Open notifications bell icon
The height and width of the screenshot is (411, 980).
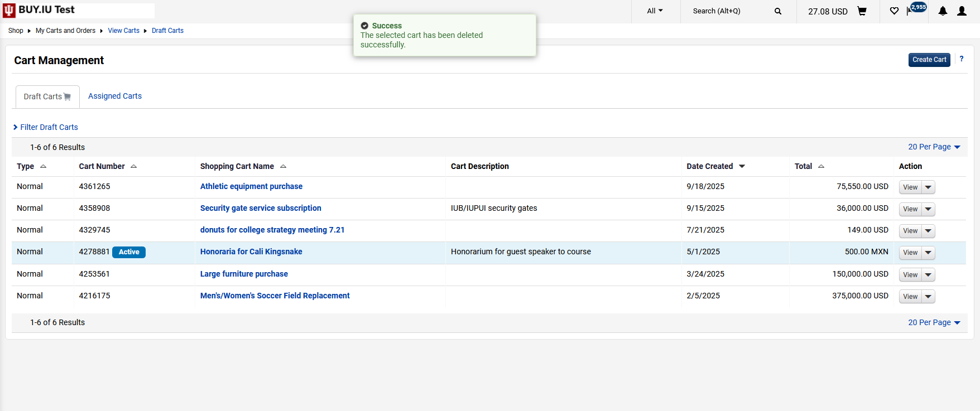943,11
